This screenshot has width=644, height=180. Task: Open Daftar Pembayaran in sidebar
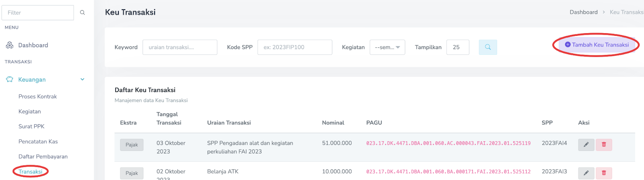(43, 157)
